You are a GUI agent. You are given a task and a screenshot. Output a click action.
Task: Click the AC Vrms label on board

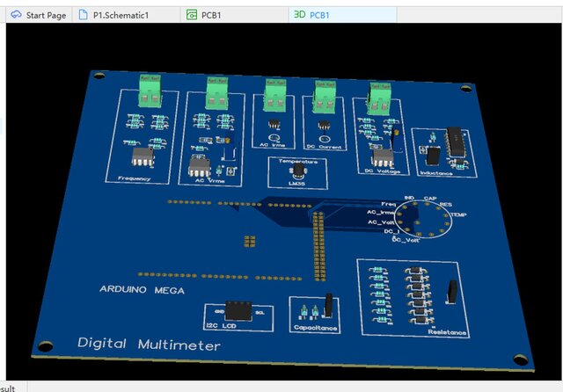[210, 181]
